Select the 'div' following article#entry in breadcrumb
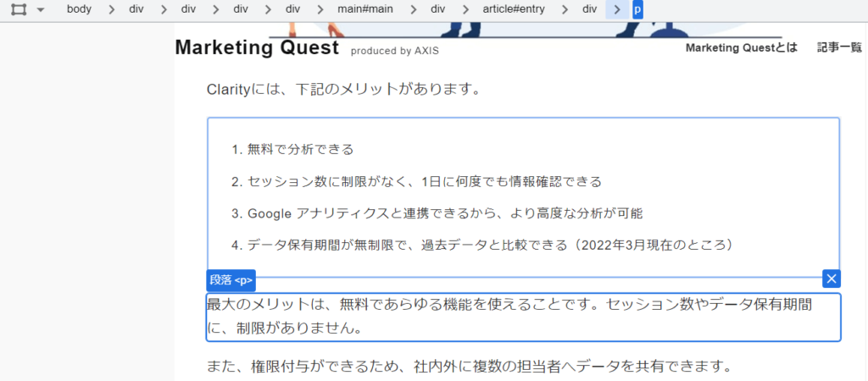 (590, 9)
